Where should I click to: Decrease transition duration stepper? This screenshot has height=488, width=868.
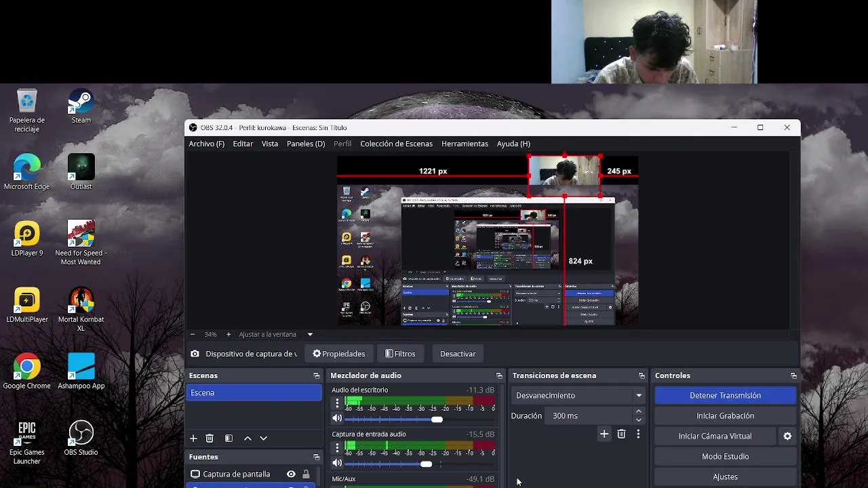click(x=639, y=420)
